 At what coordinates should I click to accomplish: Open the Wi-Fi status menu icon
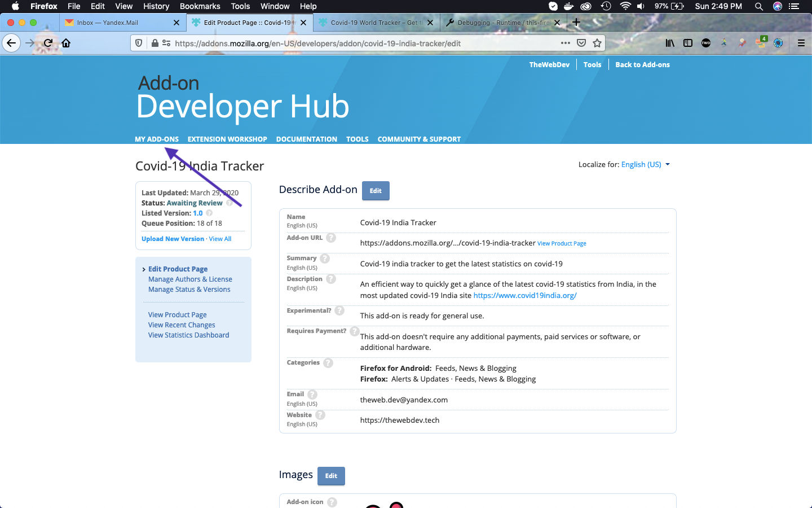click(x=625, y=6)
